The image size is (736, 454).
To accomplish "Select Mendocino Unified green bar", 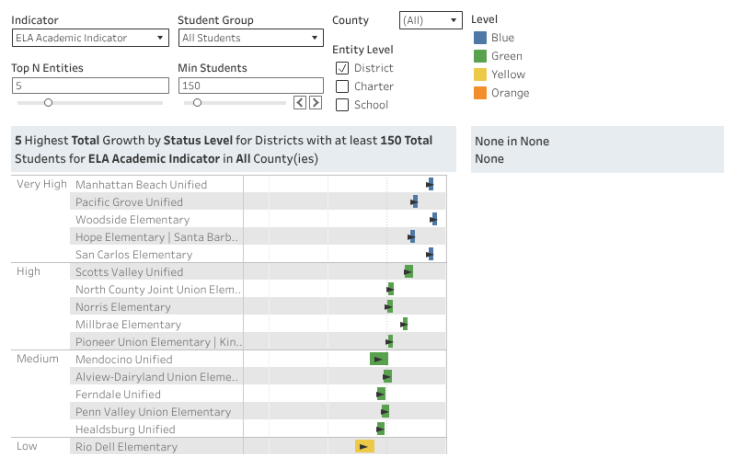I will (378, 359).
